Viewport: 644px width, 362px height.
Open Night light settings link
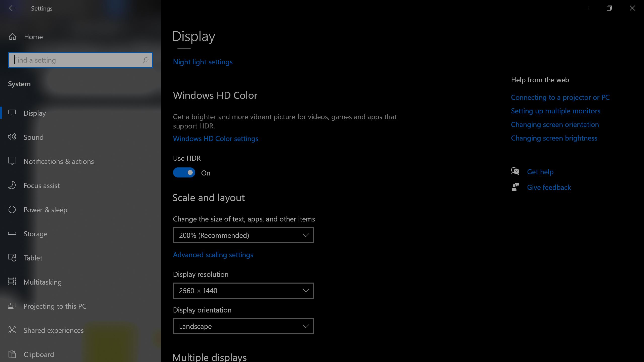click(x=203, y=61)
